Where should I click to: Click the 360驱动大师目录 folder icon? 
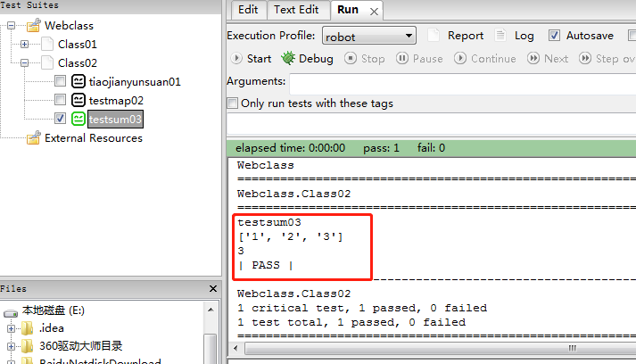tap(27, 346)
